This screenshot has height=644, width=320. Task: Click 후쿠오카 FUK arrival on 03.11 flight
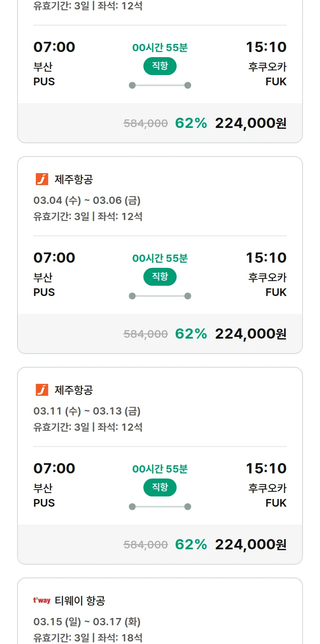click(x=268, y=495)
